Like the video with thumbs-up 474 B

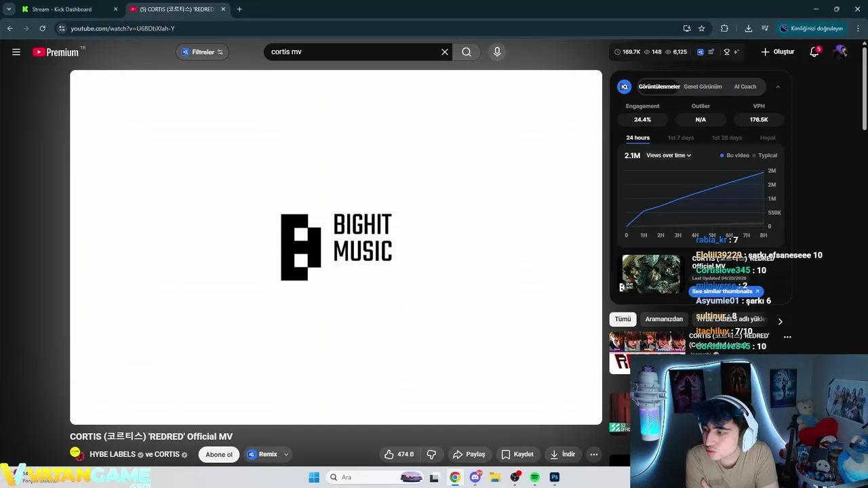(x=399, y=455)
